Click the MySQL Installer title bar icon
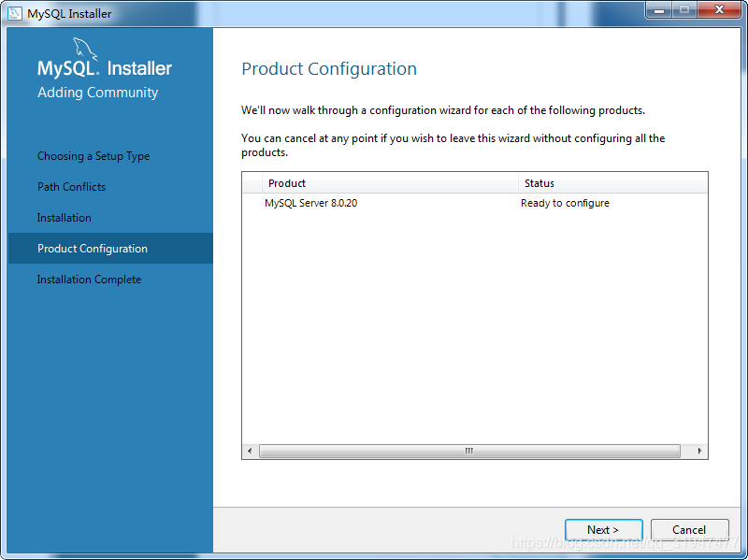The image size is (748, 560). (x=15, y=13)
